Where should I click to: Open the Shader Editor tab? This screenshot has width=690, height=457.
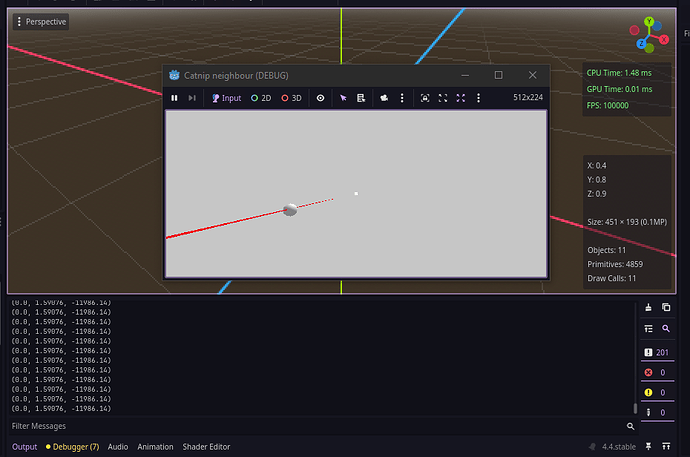[205, 447]
